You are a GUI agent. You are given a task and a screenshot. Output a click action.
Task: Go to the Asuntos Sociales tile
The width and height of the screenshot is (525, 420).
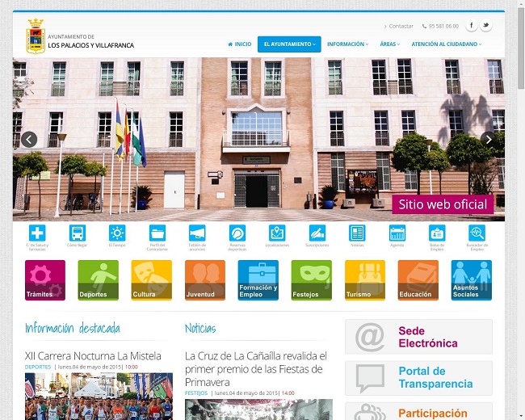[472, 280]
